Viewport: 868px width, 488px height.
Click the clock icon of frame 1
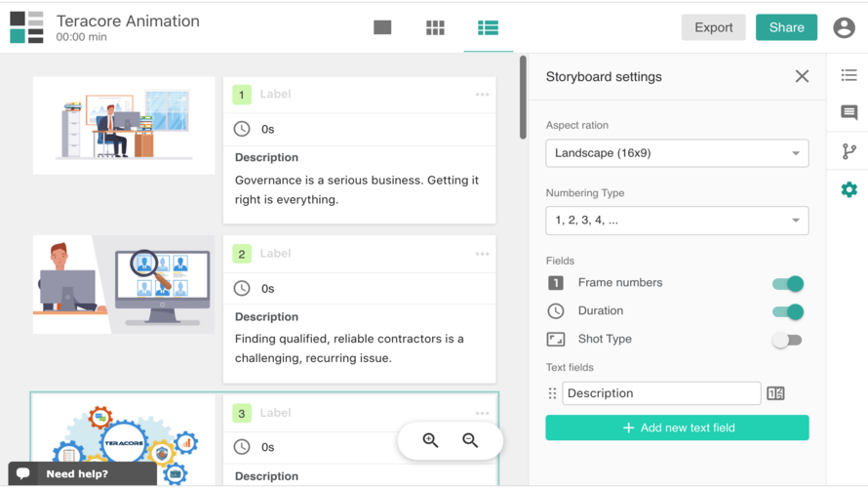(242, 129)
